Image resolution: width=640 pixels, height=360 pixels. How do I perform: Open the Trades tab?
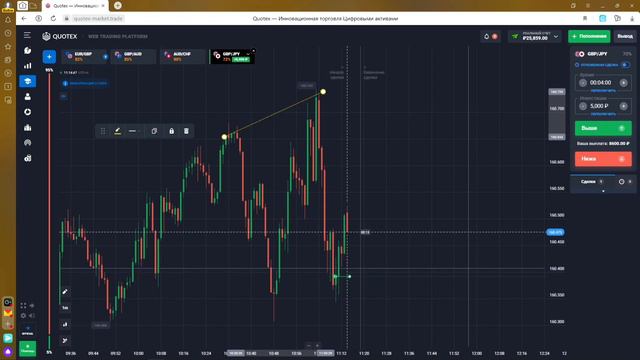592,182
